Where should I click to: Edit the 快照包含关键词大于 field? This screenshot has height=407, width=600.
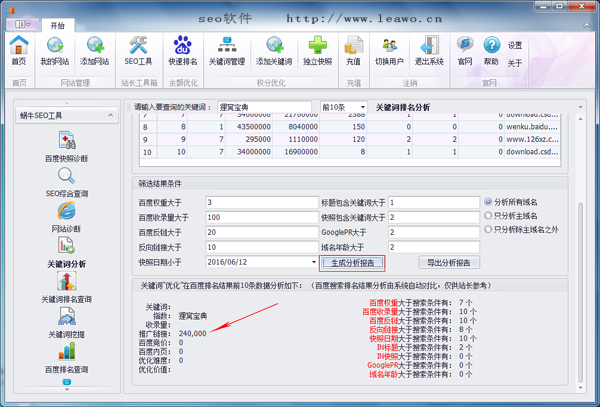coord(434,217)
